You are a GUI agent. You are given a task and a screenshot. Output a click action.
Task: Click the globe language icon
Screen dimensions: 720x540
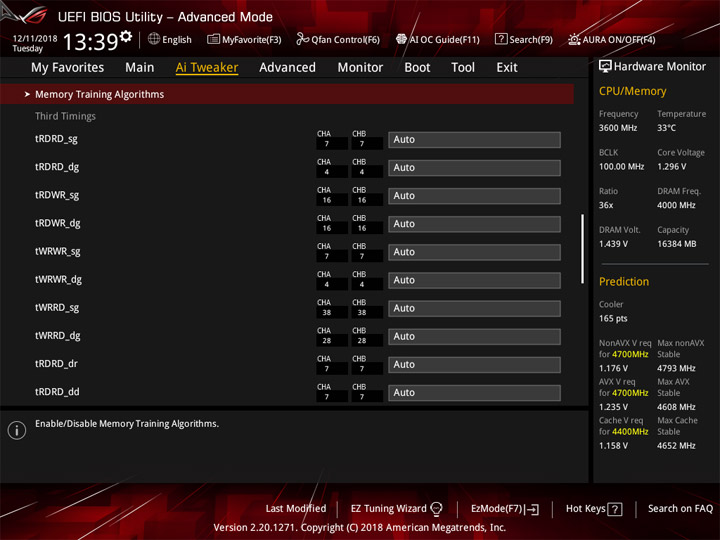(154, 39)
